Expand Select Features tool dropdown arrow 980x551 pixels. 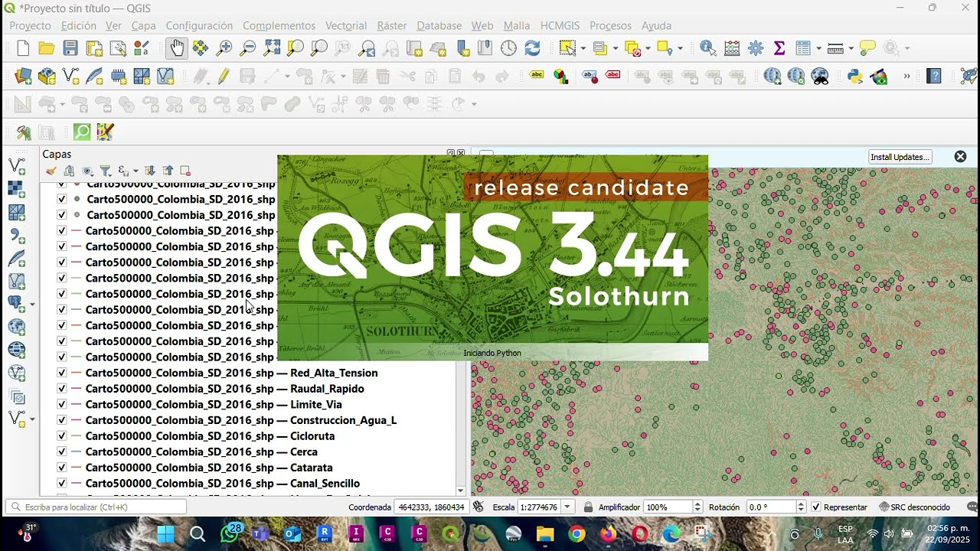[583, 48]
